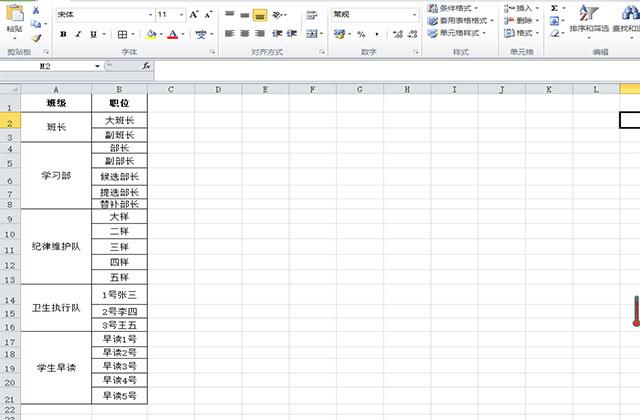Screen dimensions: 640x420
Task: Click the text orientation icon
Action: [277, 15]
